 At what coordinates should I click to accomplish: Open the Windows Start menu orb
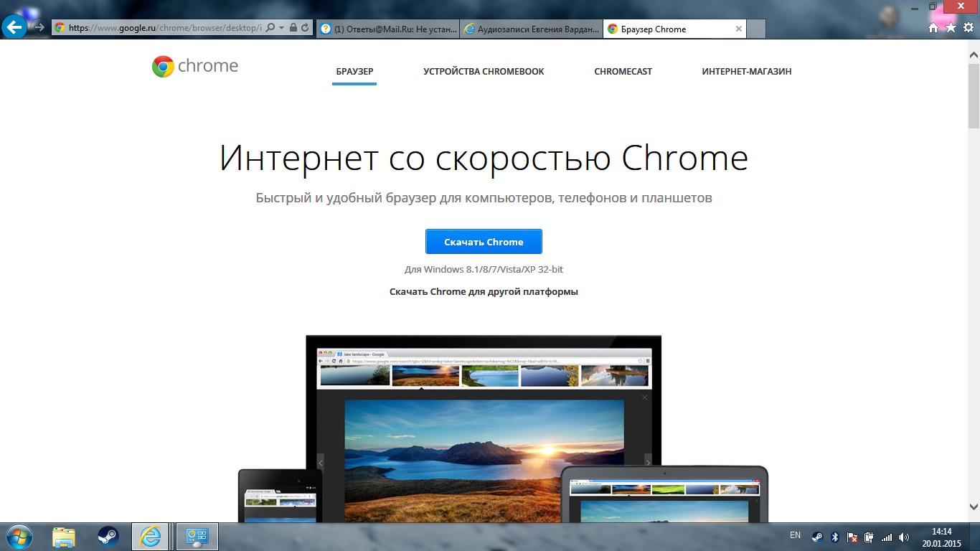(18, 536)
